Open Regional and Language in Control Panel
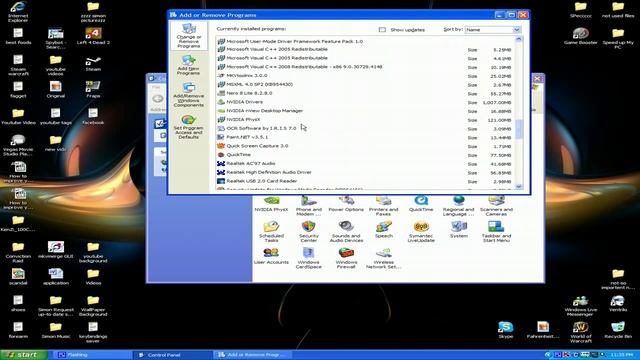 coord(458,206)
